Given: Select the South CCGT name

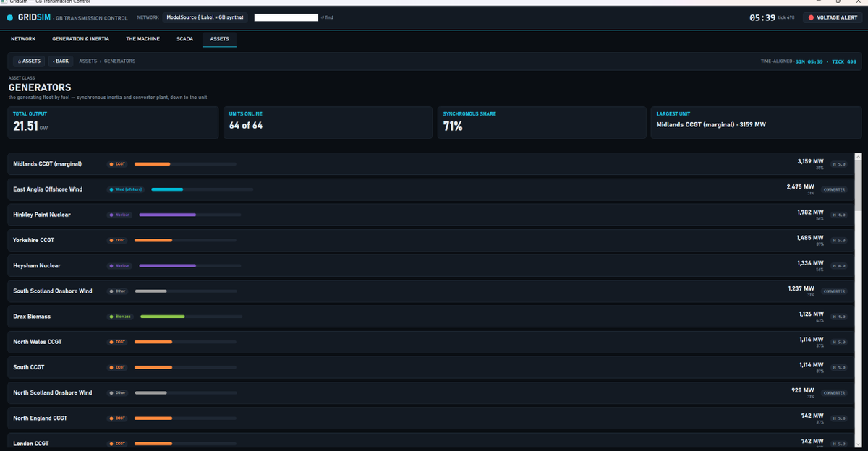Looking at the screenshot, I should [29, 367].
